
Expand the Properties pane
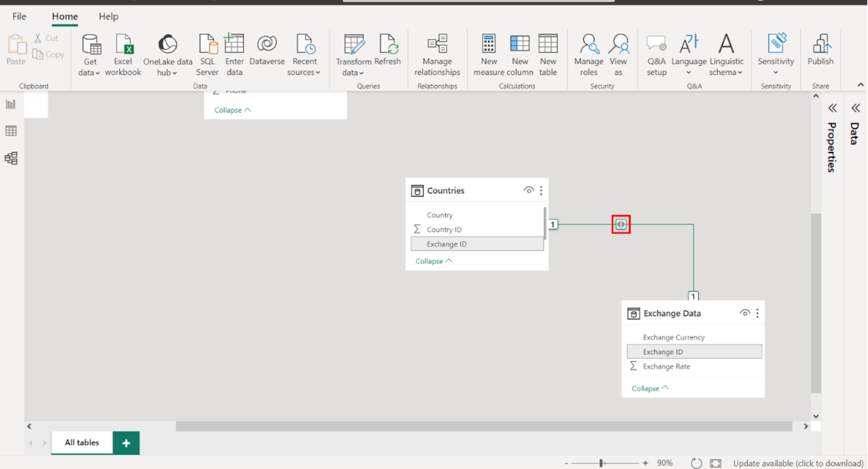coord(832,109)
